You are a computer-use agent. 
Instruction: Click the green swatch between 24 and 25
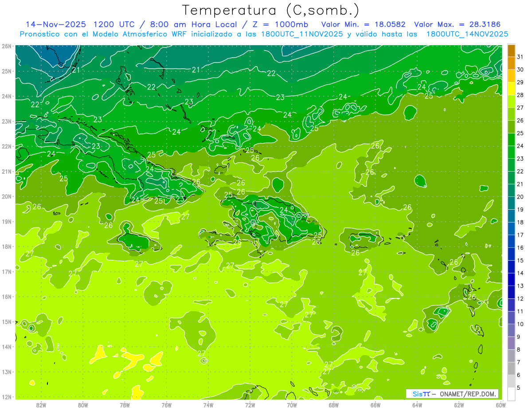click(x=511, y=140)
